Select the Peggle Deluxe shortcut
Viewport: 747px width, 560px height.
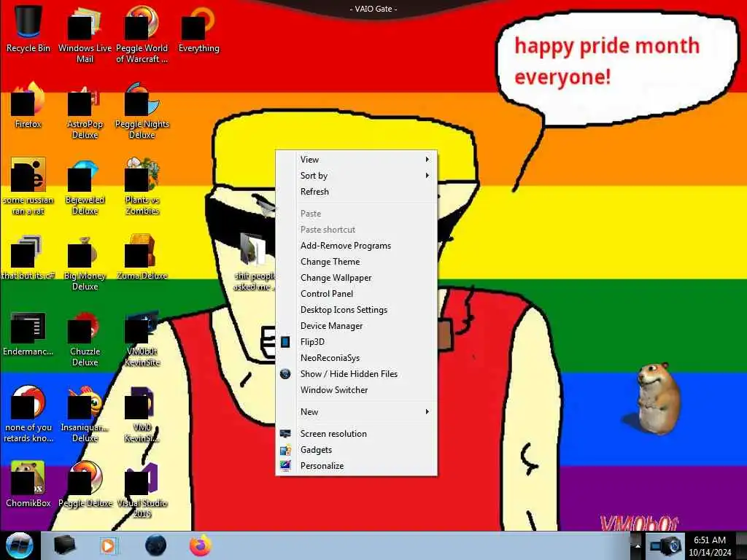point(85,484)
